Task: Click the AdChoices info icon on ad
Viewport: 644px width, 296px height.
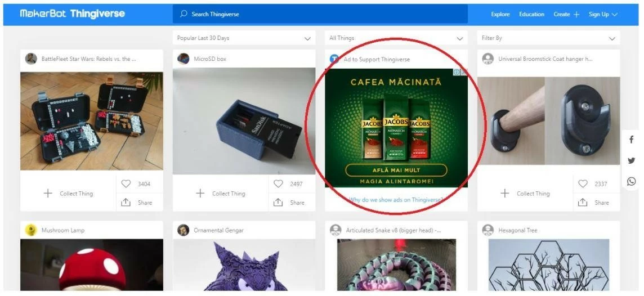Action: pos(457,72)
